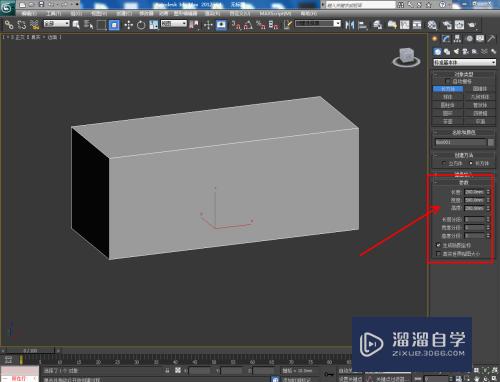Open Rendered Frame Window icon
Image resolution: width=500 pixels, height=382 pixels.
(459, 25)
